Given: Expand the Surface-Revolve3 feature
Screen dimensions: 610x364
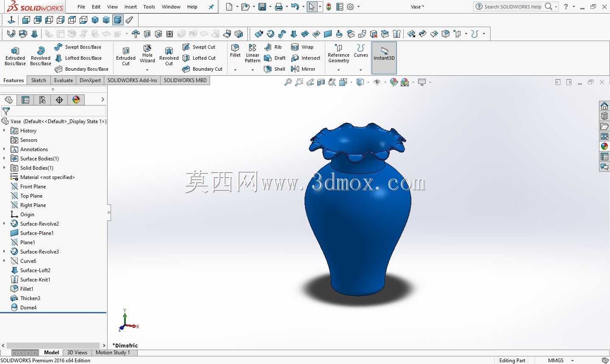Looking at the screenshot, I should coord(4,252).
